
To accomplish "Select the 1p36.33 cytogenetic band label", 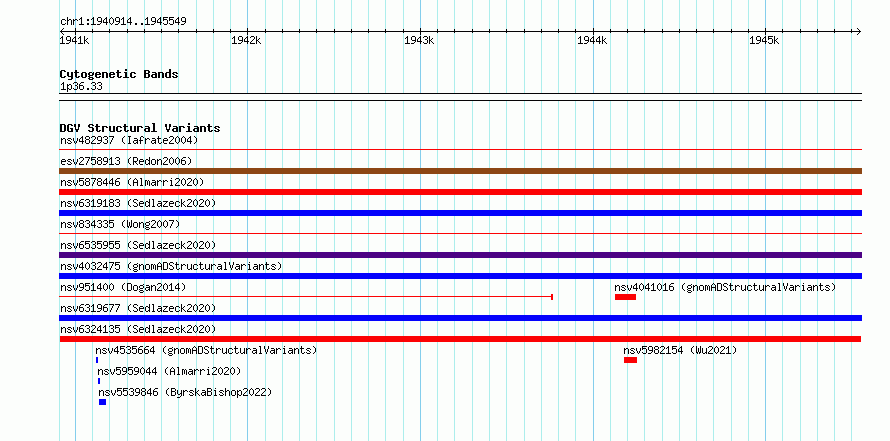I will coord(81,87).
